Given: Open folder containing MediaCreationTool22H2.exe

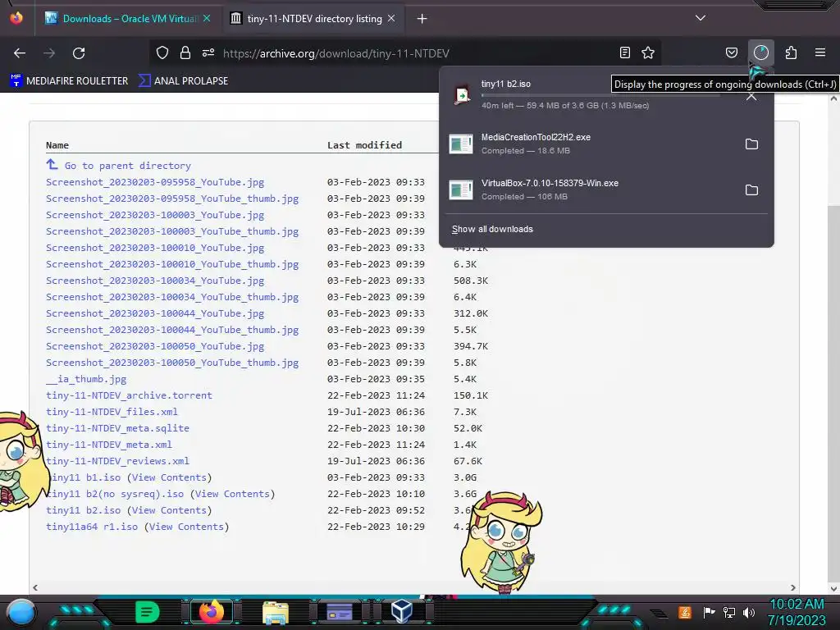Looking at the screenshot, I should click(x=751, y=144).
